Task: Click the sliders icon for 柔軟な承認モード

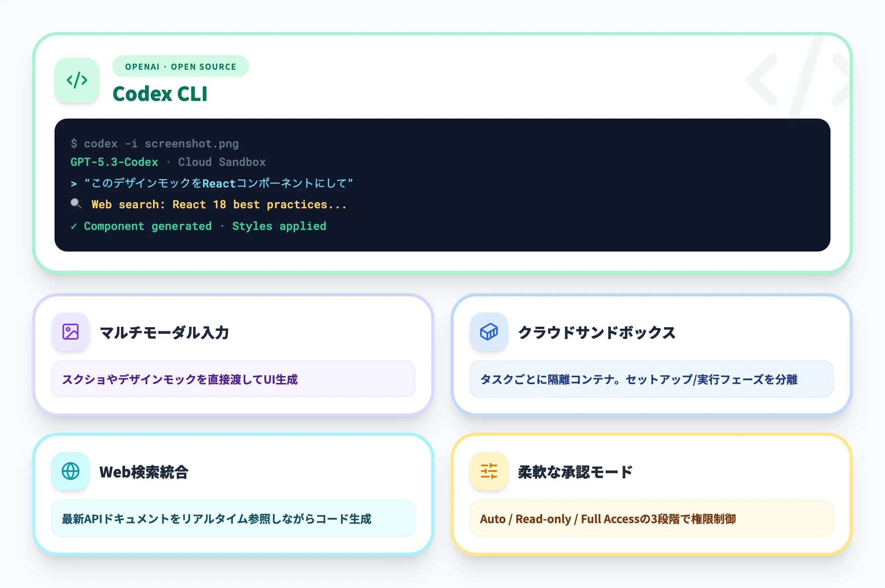Action: click(489, 471)
